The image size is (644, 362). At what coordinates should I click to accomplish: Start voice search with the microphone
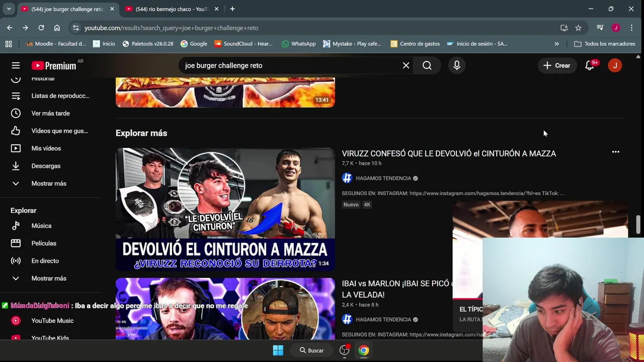point(457,65)
